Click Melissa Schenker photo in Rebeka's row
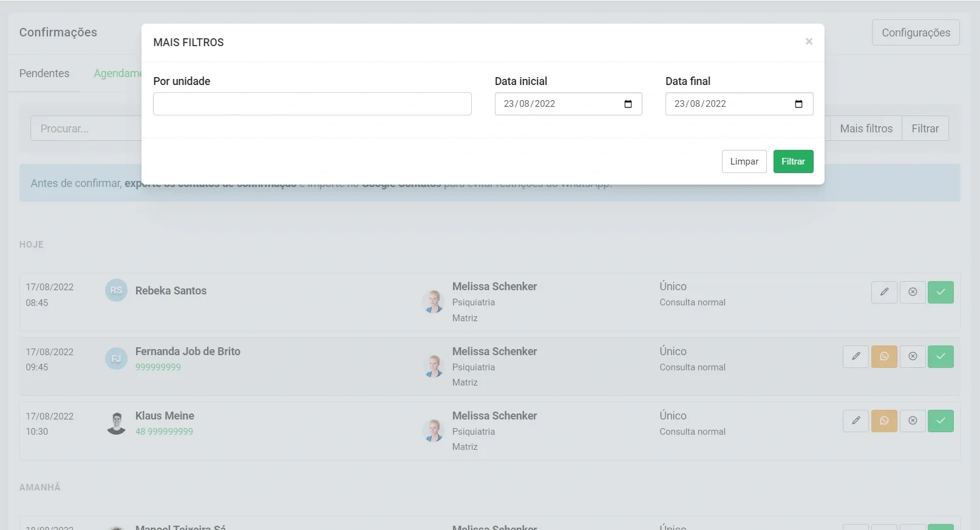Image resolution: width=980 pixels, height=530 pixels. [433, 301]
